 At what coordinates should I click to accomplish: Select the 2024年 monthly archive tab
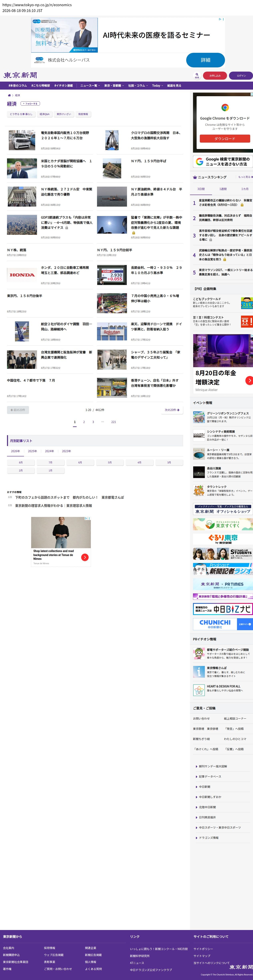[x=49, y=451]
